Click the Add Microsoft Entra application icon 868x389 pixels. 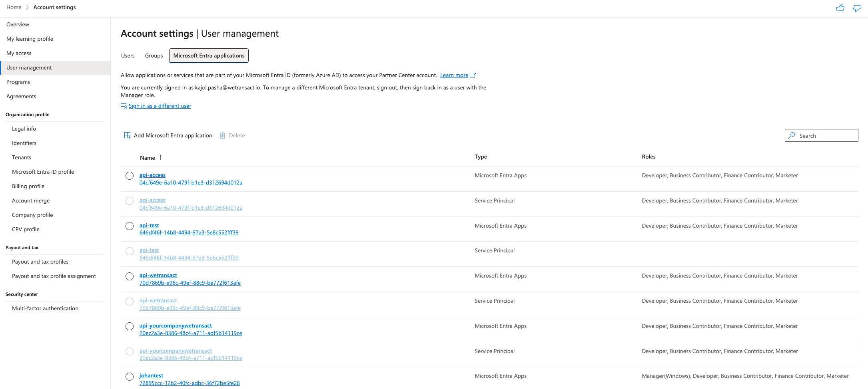127,135
